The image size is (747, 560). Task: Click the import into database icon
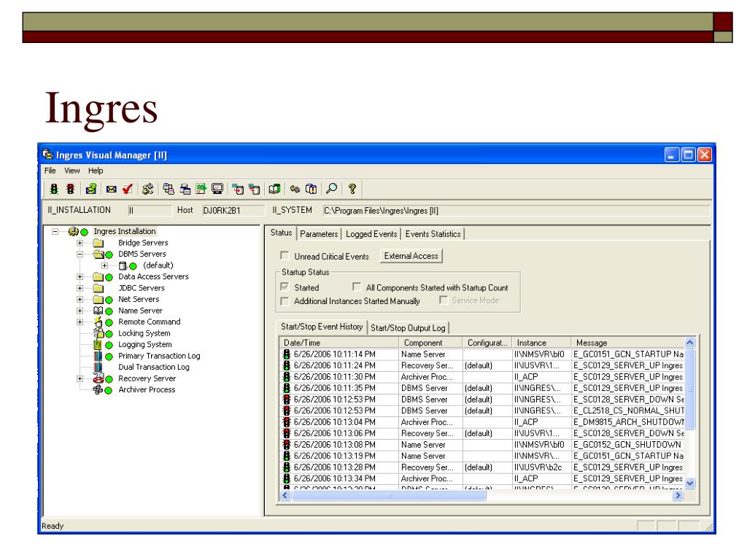pyautogui.click(x=238, y=189)
